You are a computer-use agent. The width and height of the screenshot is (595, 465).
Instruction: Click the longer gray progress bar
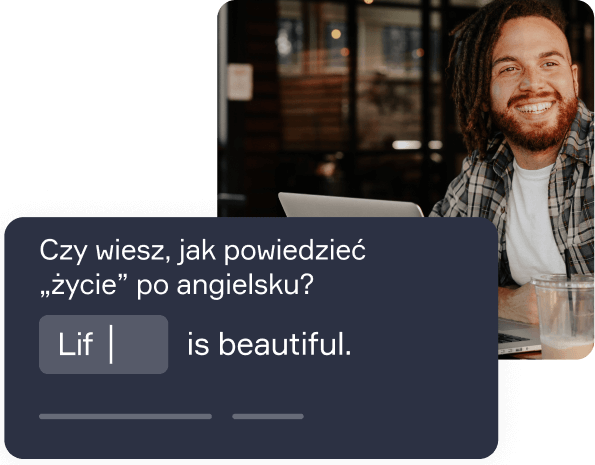pos(125,416)
